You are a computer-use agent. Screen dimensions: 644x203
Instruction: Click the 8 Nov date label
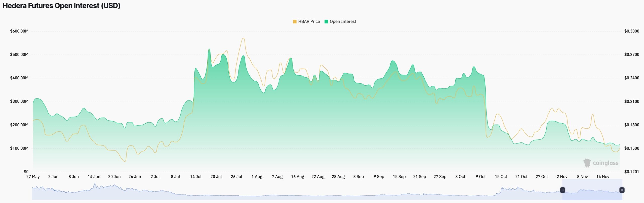coord(583,177)
